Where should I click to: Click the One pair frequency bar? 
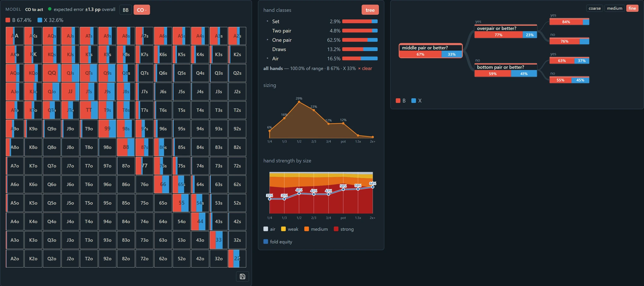tap(360, 40)
